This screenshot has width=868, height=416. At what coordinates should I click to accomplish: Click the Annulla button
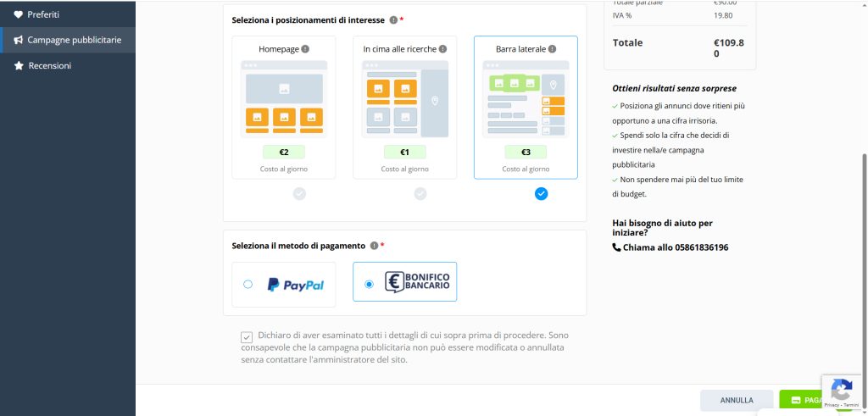[736, 400]
